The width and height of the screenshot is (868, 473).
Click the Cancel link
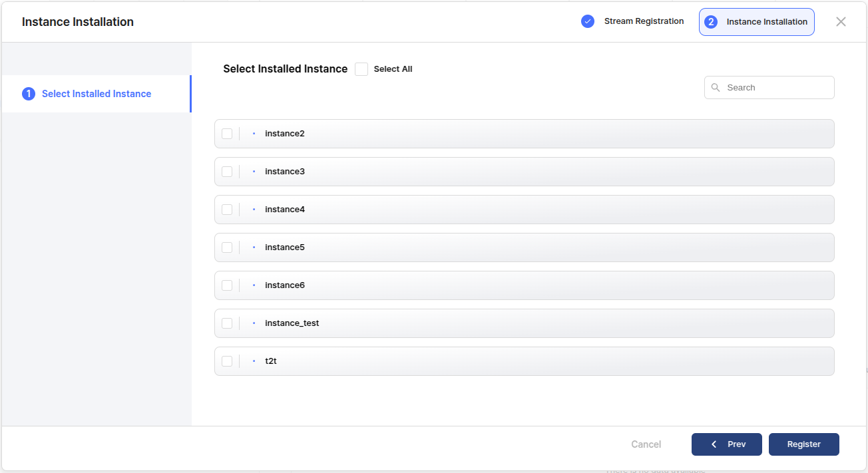click(646, 444)
